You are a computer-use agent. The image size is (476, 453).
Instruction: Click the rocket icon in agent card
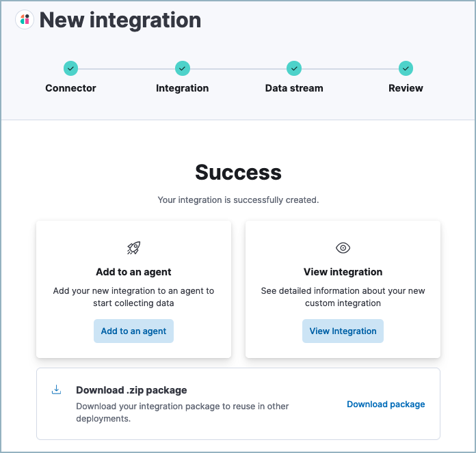coord(133,248)
